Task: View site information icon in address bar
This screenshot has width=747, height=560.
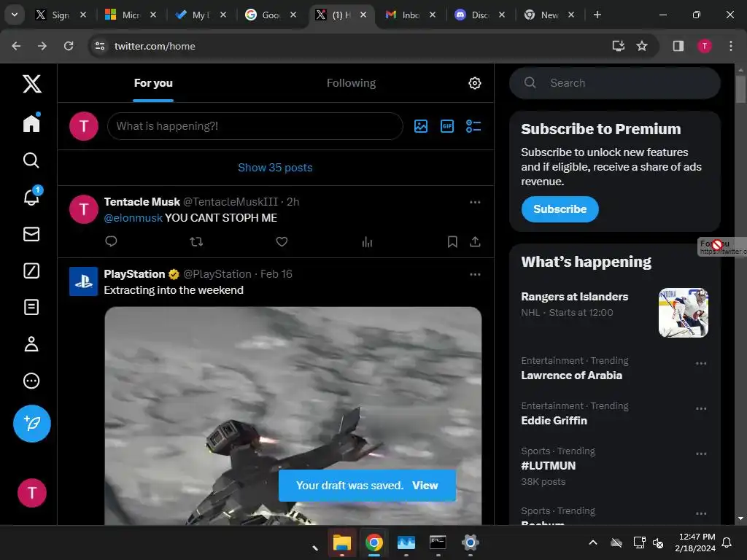Action: pos(99,46)
